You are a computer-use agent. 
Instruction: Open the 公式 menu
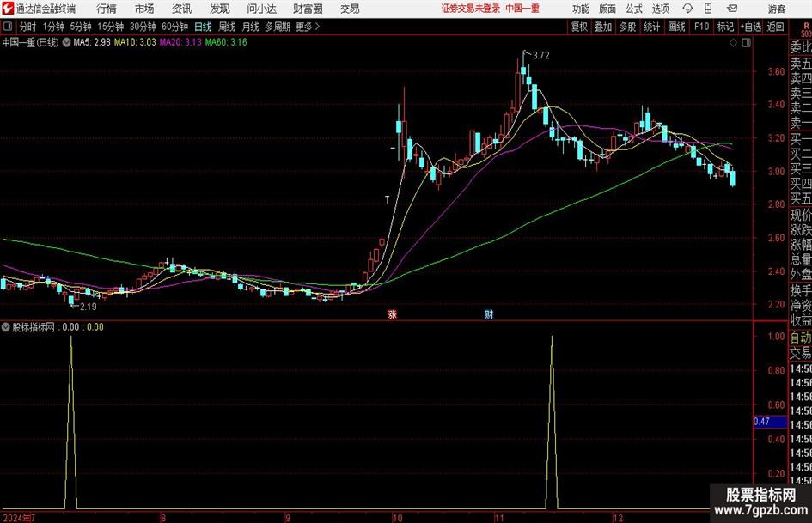pos(634,9)
